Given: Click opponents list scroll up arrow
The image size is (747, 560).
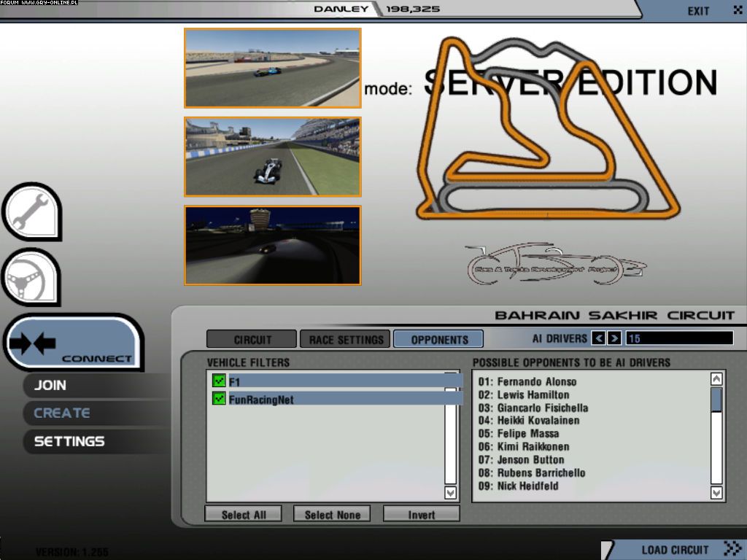Looking at the screenshot, I should pos(716,379).
